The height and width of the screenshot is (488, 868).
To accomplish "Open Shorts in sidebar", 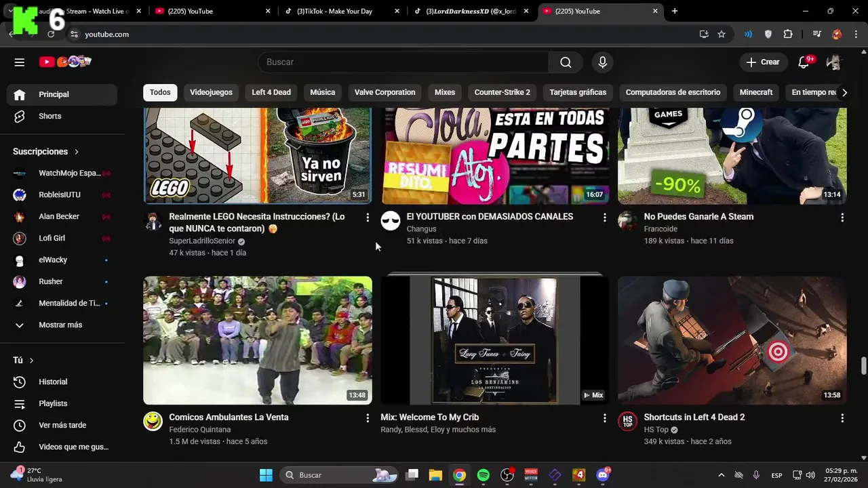I will coord(62,116).
